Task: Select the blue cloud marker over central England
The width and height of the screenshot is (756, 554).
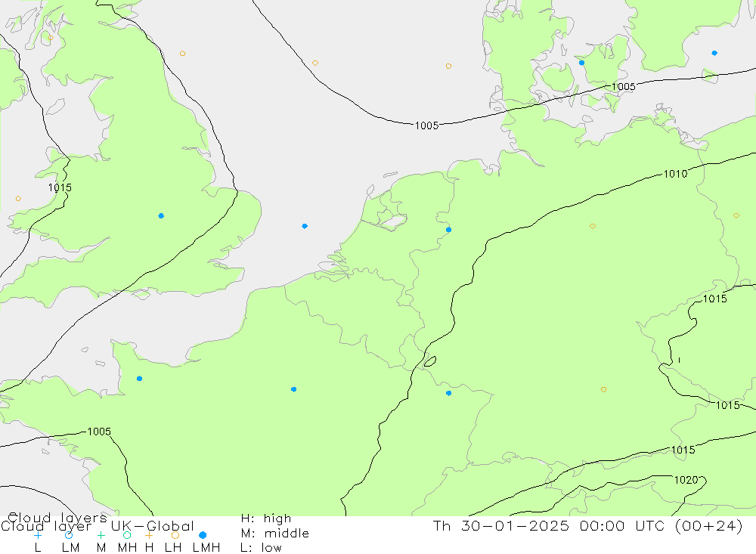Action: (161, 216)
